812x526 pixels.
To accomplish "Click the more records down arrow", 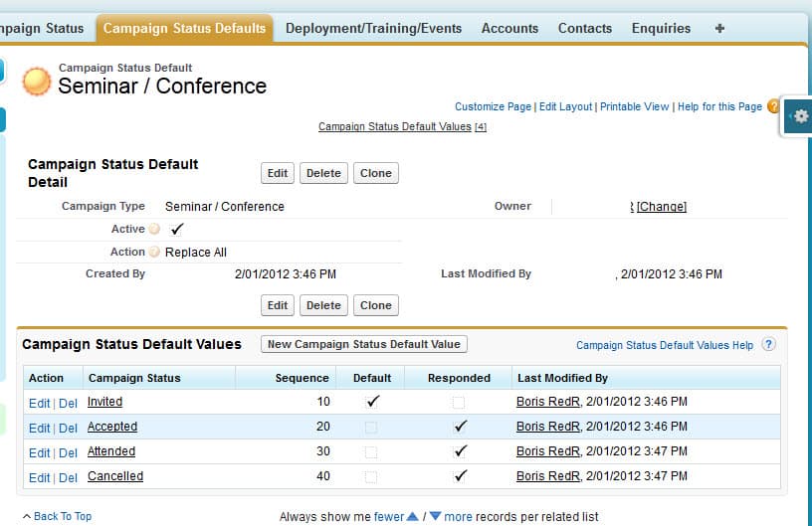I will click(435, 516).
